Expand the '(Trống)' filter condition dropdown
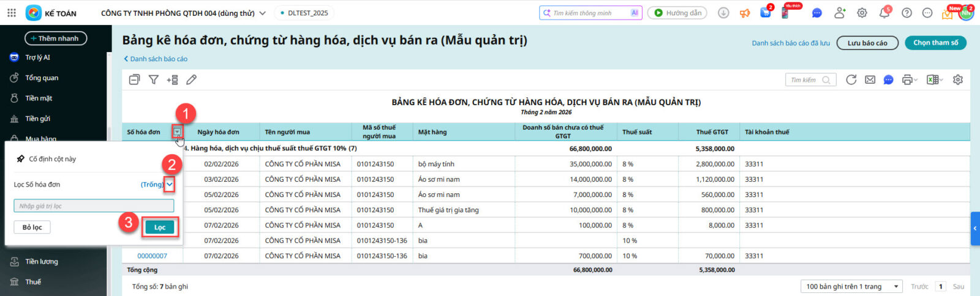Viewport: 980px width, 296px height. click(x=170, y=184)
